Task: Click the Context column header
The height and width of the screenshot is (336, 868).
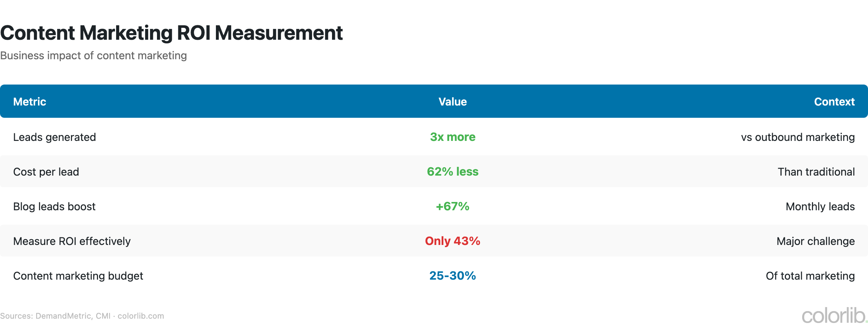Action: [x=834, y=102]
